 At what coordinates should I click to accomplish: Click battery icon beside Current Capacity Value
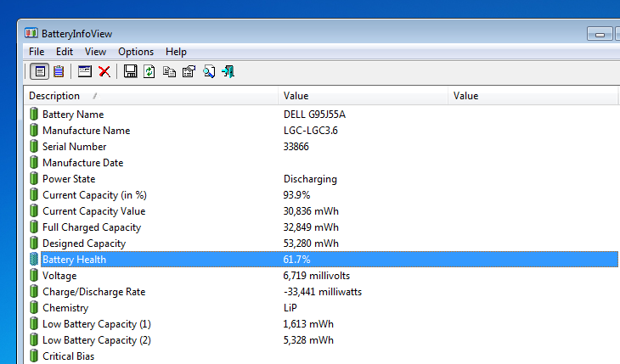[x=34, y=211]
